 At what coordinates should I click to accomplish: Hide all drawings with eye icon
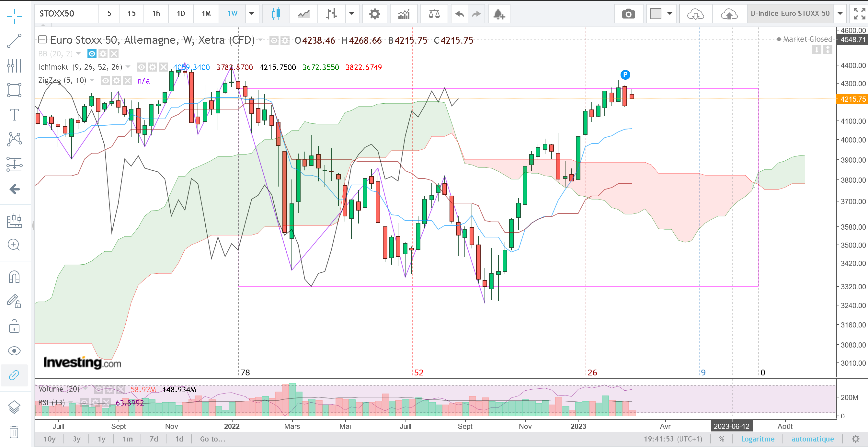pyautogui.click(x=15, y=351)
